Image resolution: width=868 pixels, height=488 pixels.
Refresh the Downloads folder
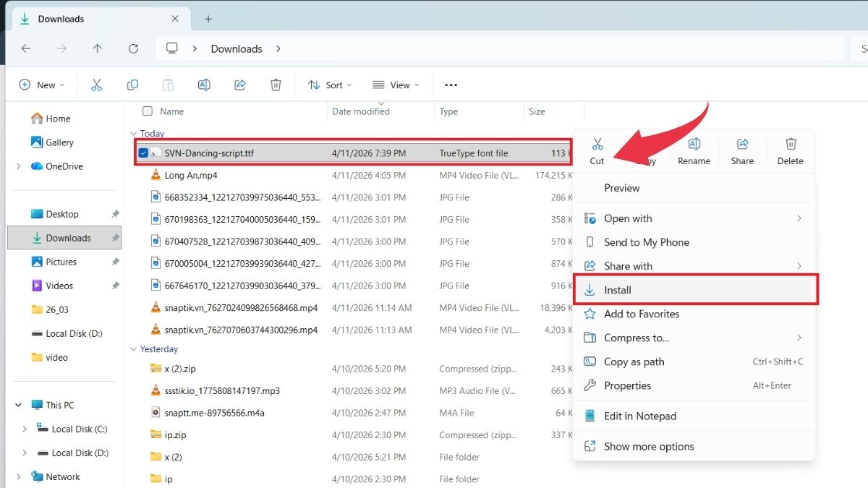pos(133,48)
